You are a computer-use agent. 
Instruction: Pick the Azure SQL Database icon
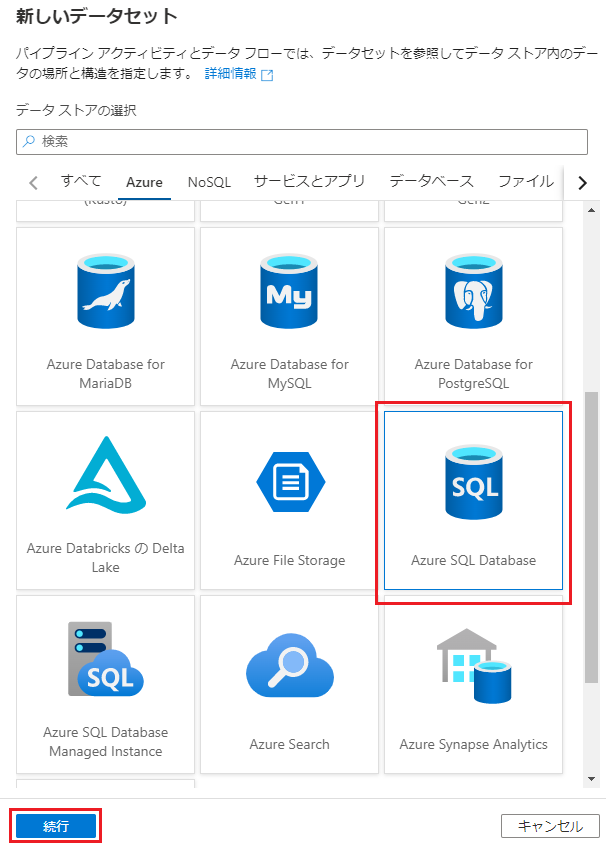(x=473, y=481)
